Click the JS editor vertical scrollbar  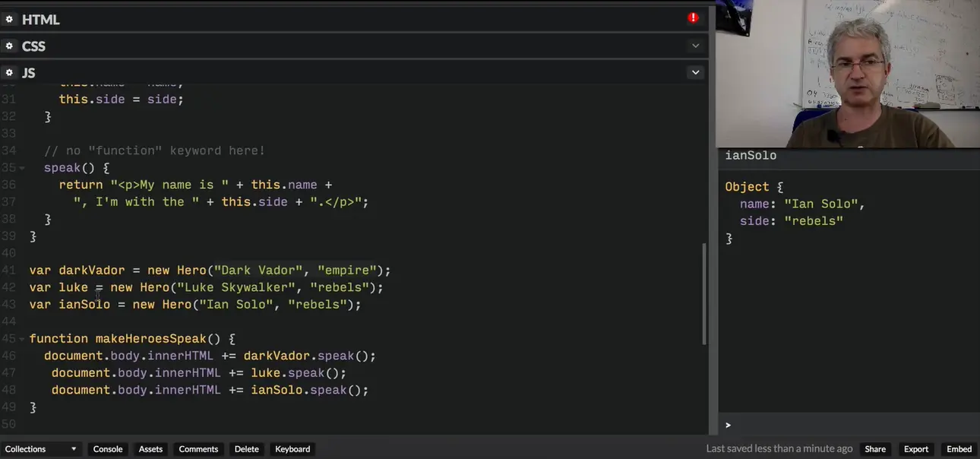(x=703, y=293)
